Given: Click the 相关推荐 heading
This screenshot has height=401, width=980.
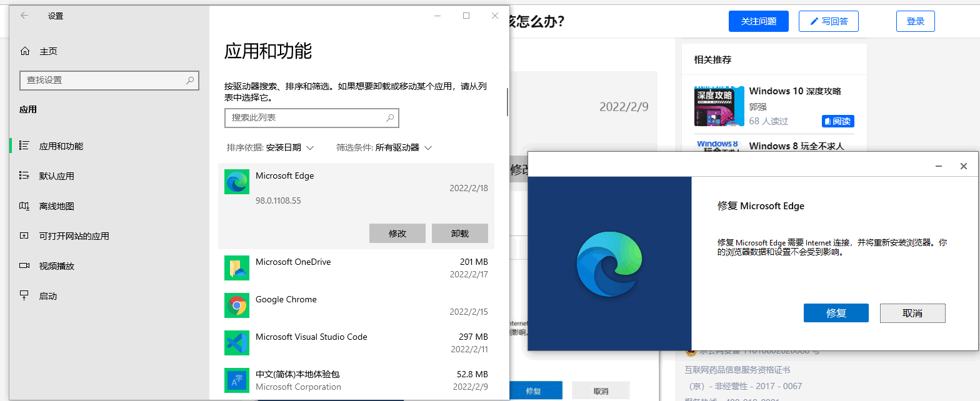Looking at the screenshot, I should point(712,60).
